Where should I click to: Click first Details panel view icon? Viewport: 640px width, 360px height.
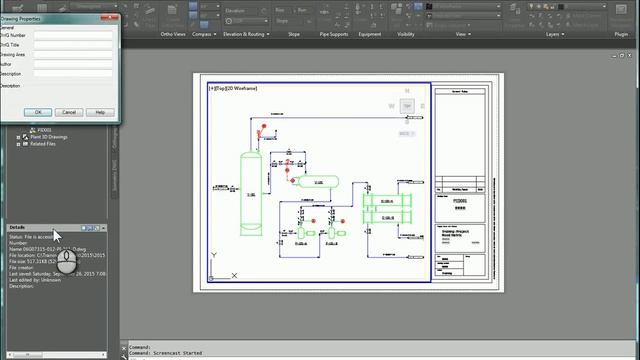click(x=84, y=228)
